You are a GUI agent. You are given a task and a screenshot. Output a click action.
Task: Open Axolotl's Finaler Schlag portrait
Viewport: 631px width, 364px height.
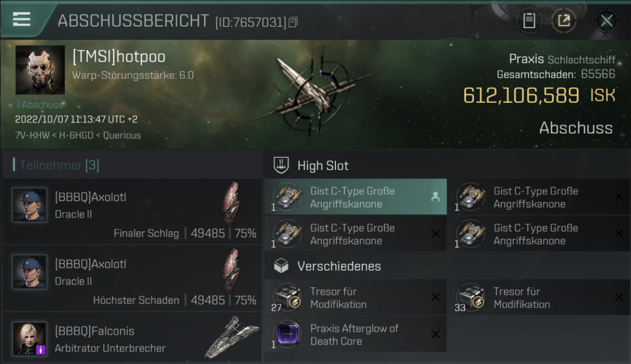[x=30, y=204]
